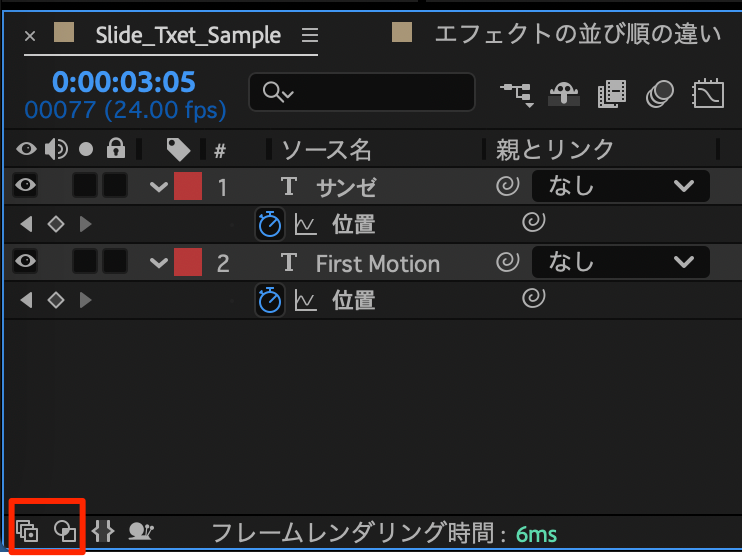Open parent dropdown for First Motion layer

click(x=620, y=262)
